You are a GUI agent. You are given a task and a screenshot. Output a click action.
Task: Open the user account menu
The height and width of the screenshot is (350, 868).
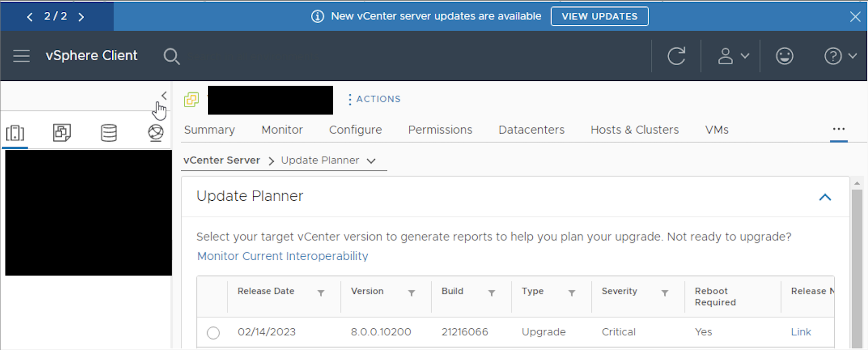[x=733, y=56]
